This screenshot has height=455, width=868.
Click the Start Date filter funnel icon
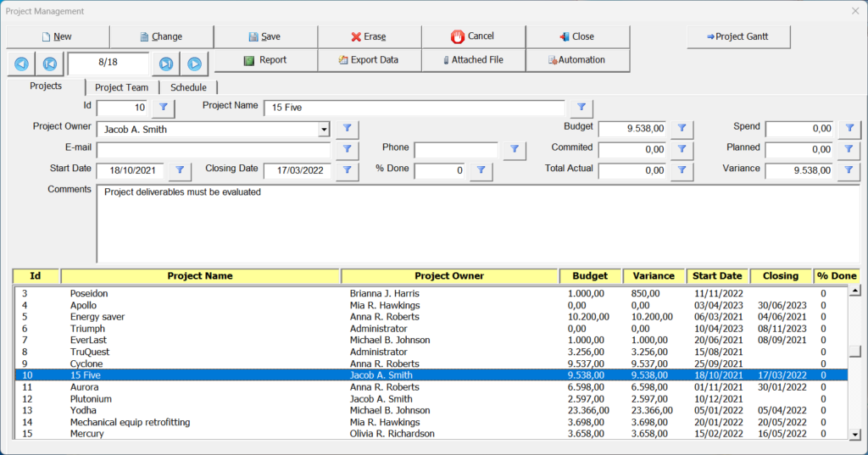[x=180, y=170]
